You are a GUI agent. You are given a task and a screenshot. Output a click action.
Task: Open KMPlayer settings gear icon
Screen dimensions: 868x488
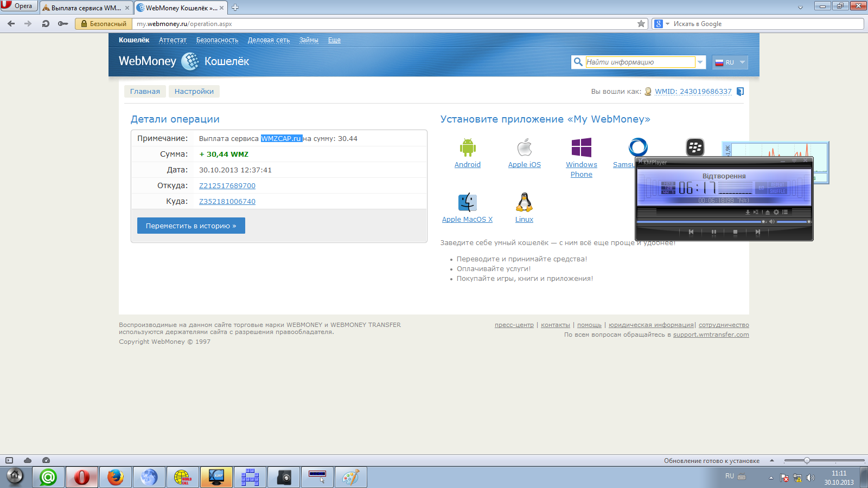776,212
